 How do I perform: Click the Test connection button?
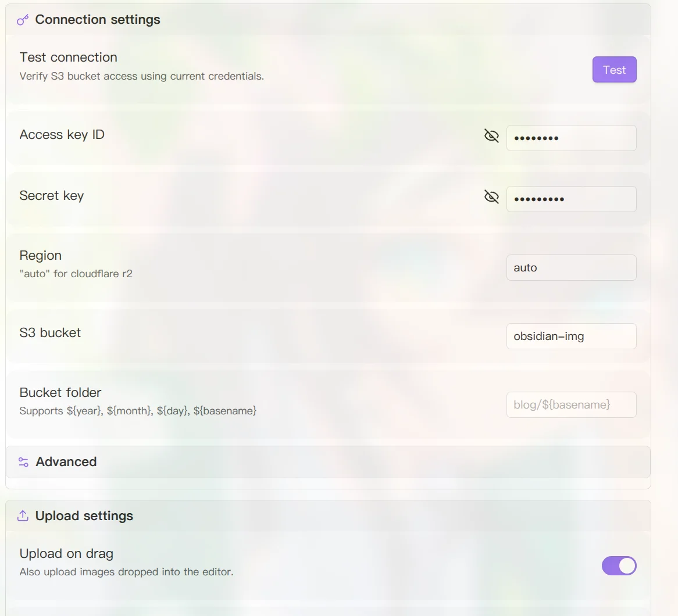614,70
